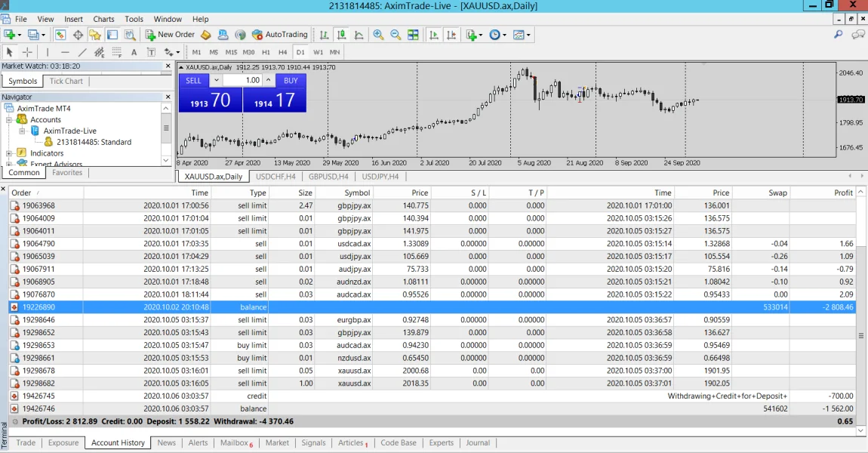Image resolution: width=868 pixels, height=453 pixels.
Task: Click the Zoom Out magnifier icon
Action: (395, 35)
